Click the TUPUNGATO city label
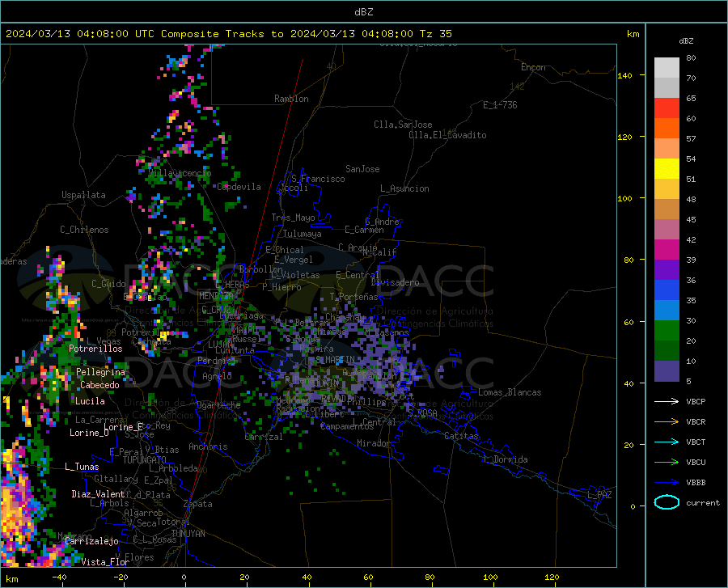The image size is (728, 588). pyautogui.click(x=145, y=460)
